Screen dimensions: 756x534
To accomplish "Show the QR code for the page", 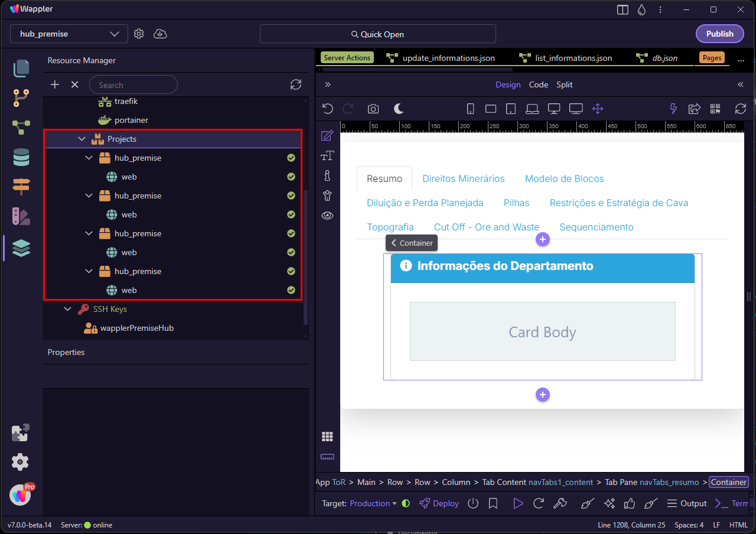I will 716,109.
